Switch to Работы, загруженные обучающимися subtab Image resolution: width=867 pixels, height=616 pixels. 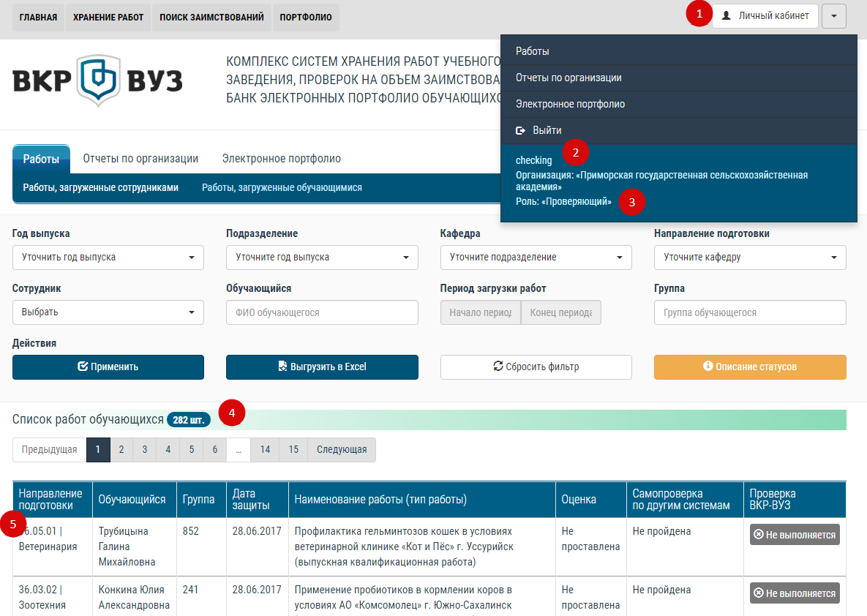coord(282,188)
